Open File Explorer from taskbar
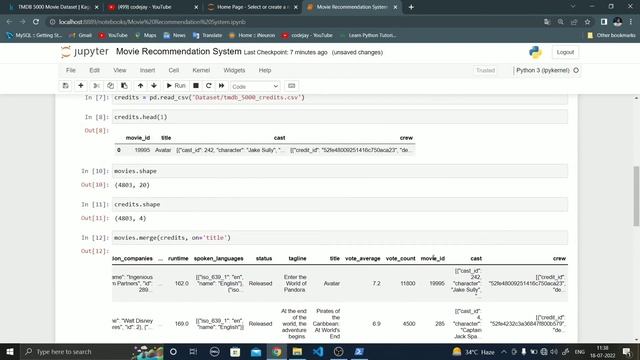Image resolution: width=640 pixels, height=360 pixels. (x=297, y=351)
